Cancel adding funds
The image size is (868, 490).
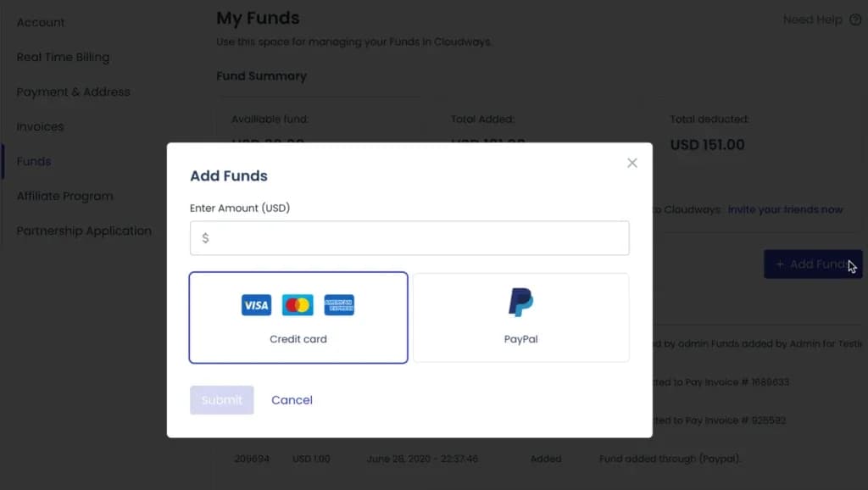tap(292, 399)
